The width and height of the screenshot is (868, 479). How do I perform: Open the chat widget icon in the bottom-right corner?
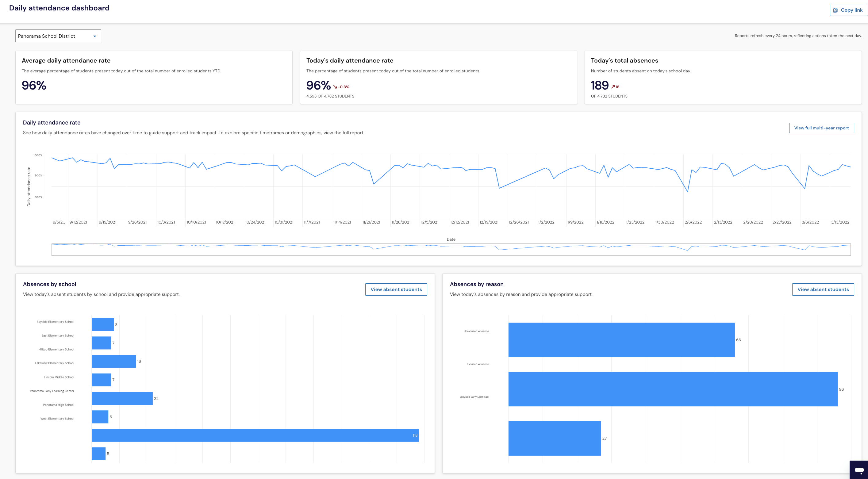[859, 469]
